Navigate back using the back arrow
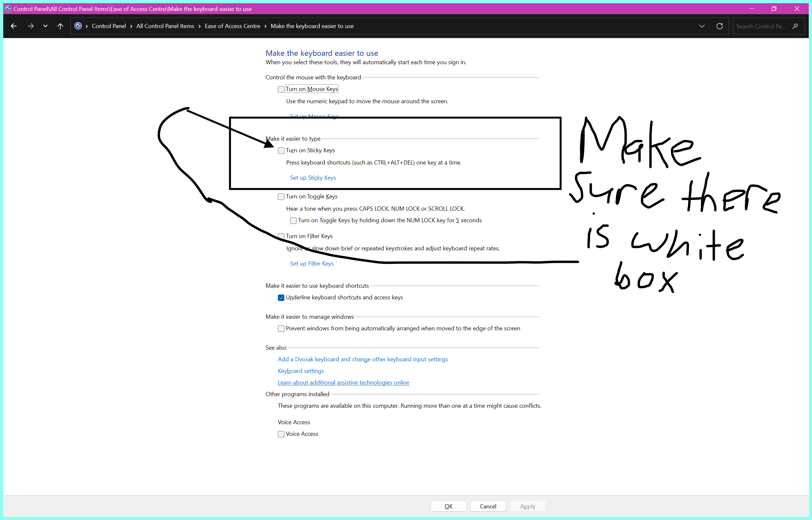Image resolution: width=812 pixels, height=520 pixels. pos(14,26)
